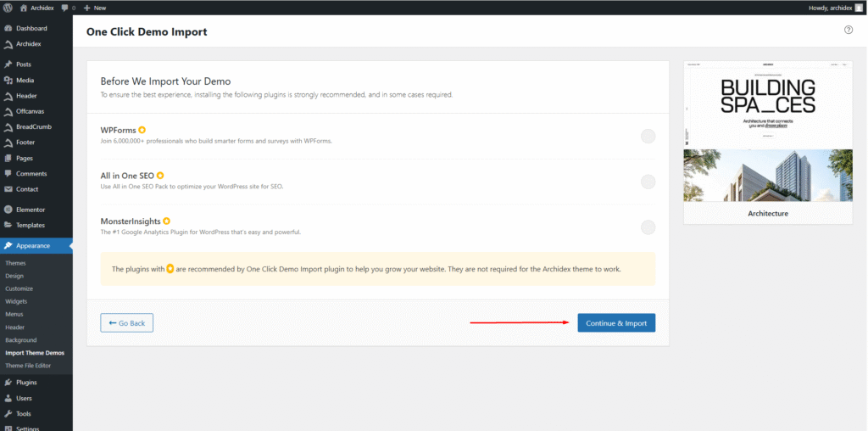Click the star badge beside WPForms
The image size is (868, 431).
tap(142, 130)
